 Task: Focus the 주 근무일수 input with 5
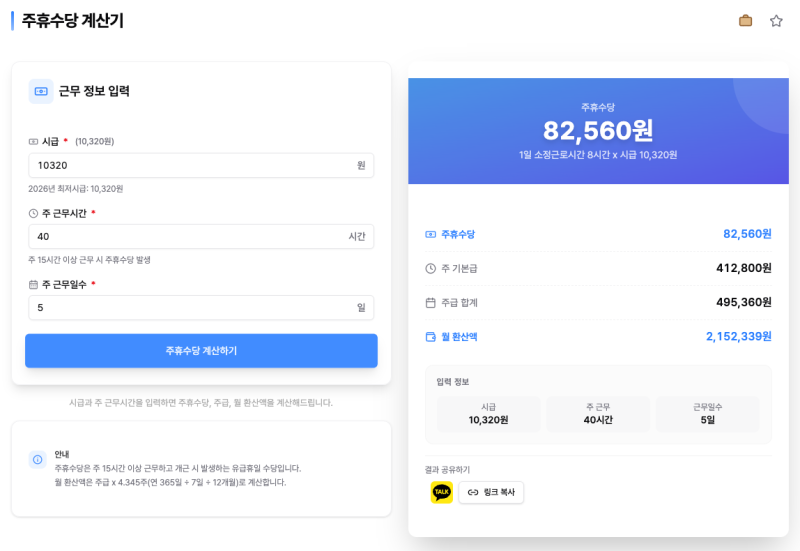click(x=202, y=308)
